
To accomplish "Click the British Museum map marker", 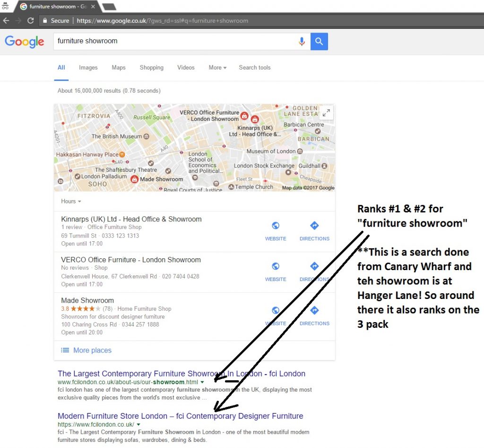I will 147,136.
